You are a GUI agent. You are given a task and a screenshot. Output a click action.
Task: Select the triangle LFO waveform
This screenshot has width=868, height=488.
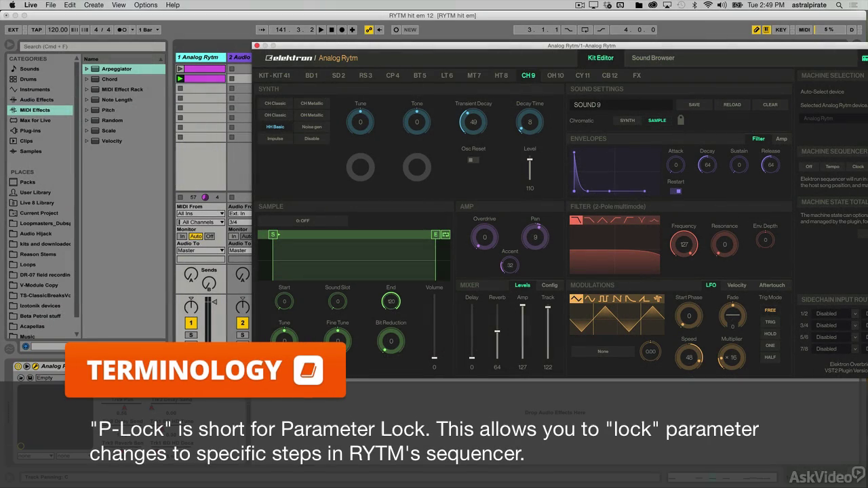pyautogui.click(x=576, y=299)
